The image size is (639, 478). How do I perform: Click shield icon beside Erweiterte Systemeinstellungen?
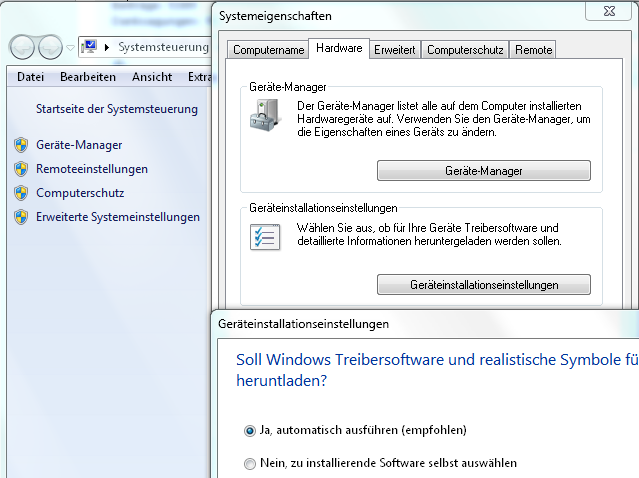[x=21, y=217]
